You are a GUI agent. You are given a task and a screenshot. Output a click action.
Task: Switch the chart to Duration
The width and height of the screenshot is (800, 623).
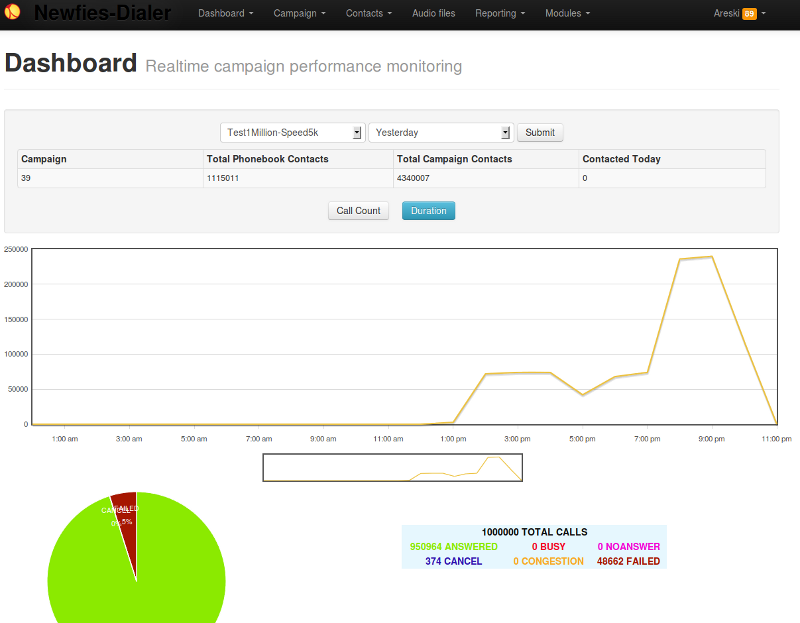(429, 211)
